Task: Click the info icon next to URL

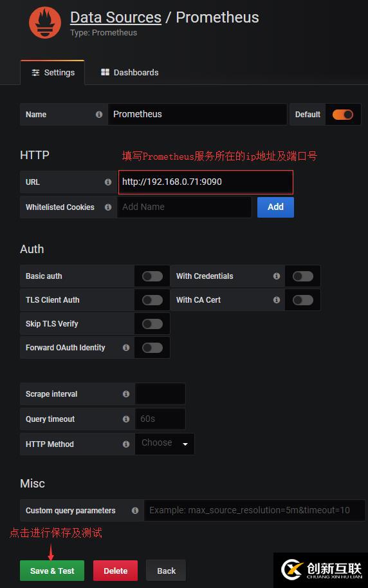Action: point(108,182)
